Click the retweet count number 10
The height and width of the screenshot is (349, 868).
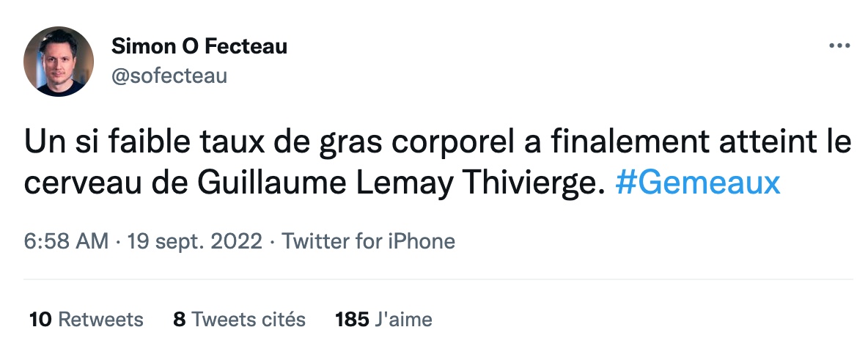tap(40, 320)
